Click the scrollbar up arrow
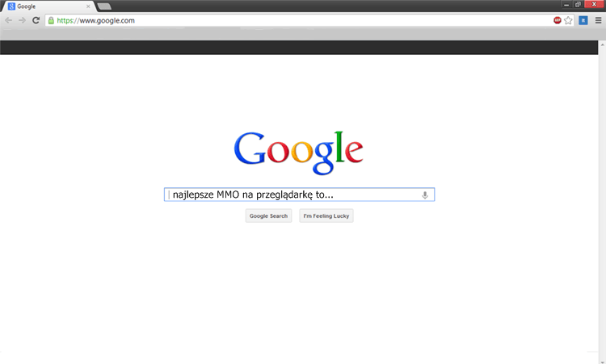Viewport: 606px width, 364px height. tap(602, 45)
